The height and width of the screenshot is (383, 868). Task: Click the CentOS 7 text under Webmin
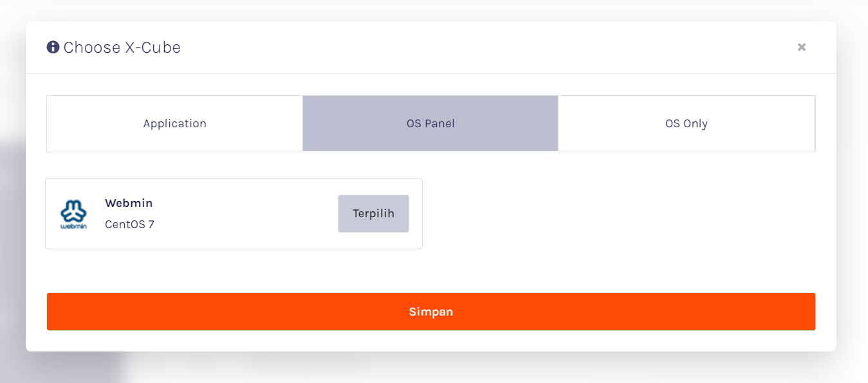point(129,224)
